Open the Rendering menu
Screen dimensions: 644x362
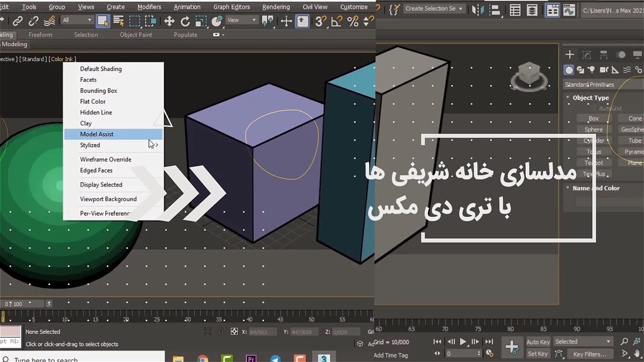[x=276, y=7]
